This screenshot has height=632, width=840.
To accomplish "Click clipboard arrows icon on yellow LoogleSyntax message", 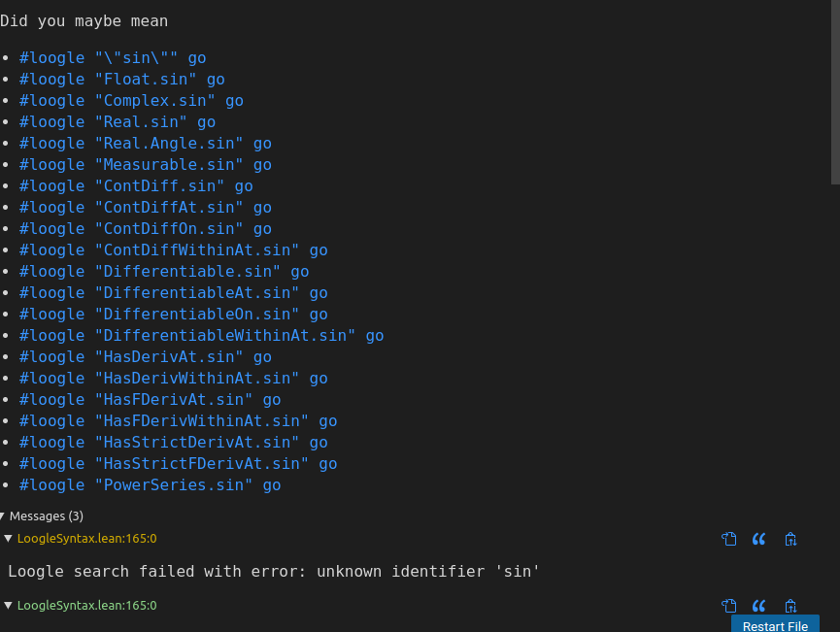I will tap(790, 539).
